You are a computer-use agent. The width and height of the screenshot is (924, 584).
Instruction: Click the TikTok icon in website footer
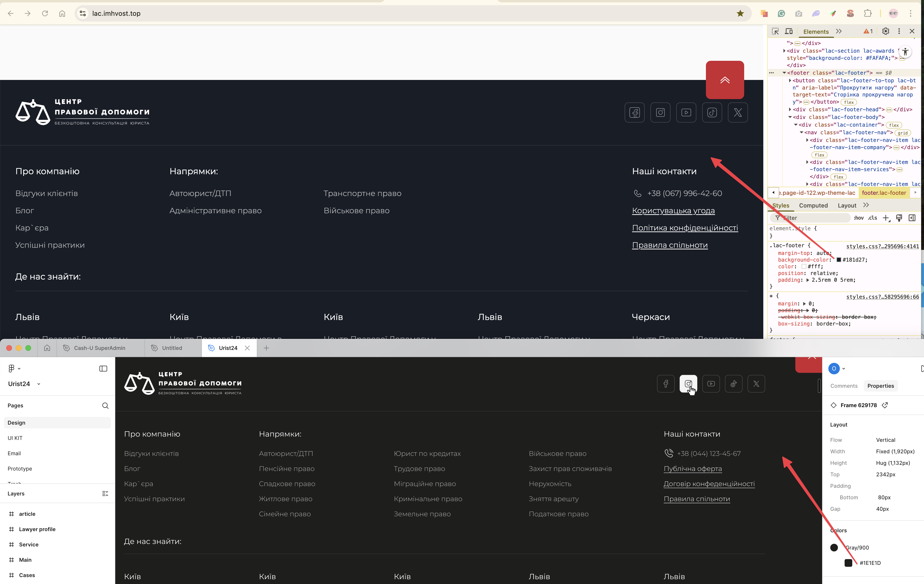point(712,112)
